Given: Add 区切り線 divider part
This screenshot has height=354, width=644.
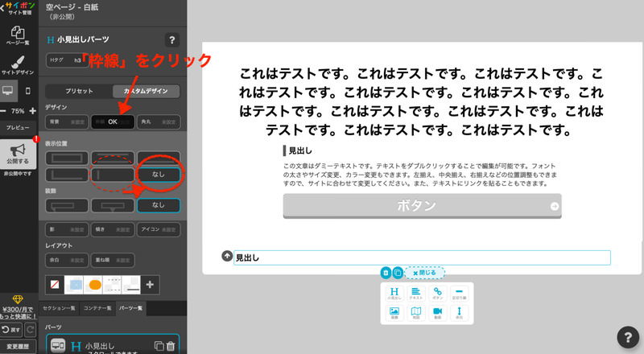Looking at the screenshot, I should coord(459,293).
